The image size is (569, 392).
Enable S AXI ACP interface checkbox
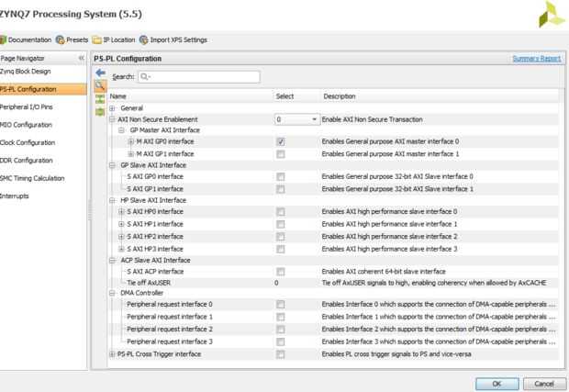pos(280,272)
